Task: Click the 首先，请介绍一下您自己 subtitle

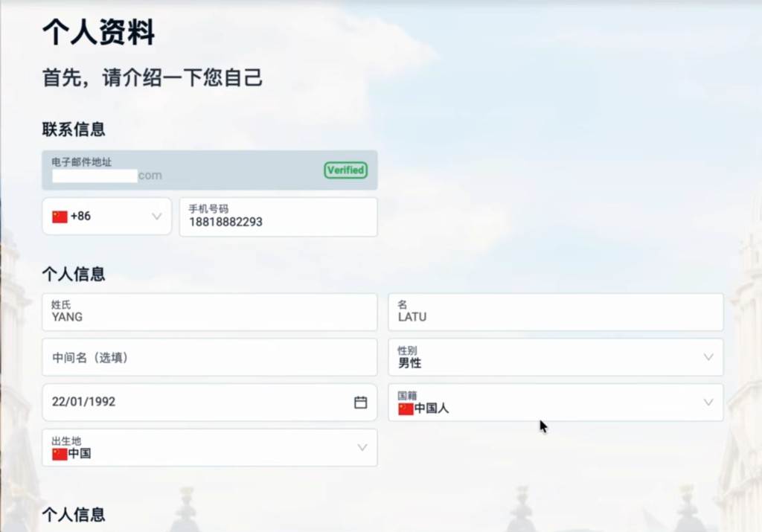Action: coord(153,77)
